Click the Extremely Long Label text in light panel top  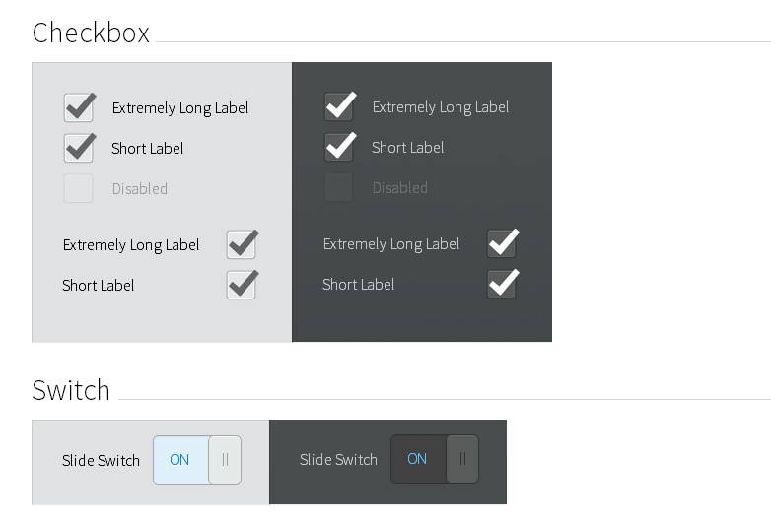point(180,108)
